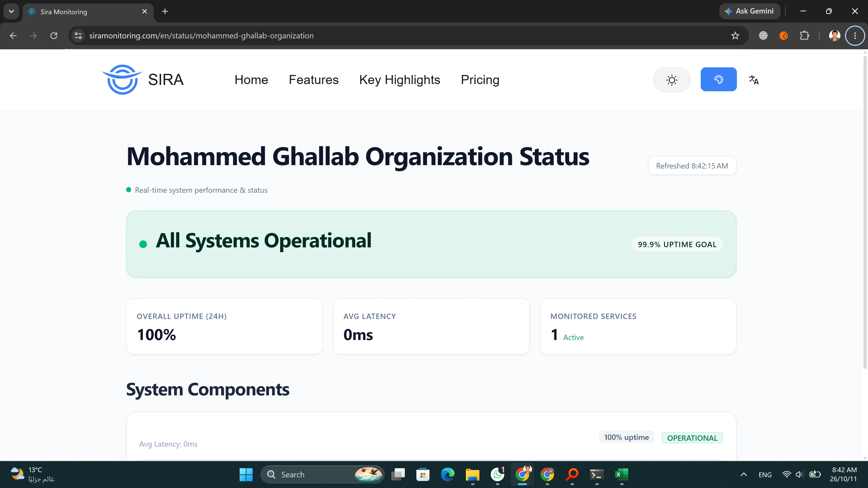The image size is (868, 488).
Task: Click the globe extension icon in toolbar
Action: (763, 36)
